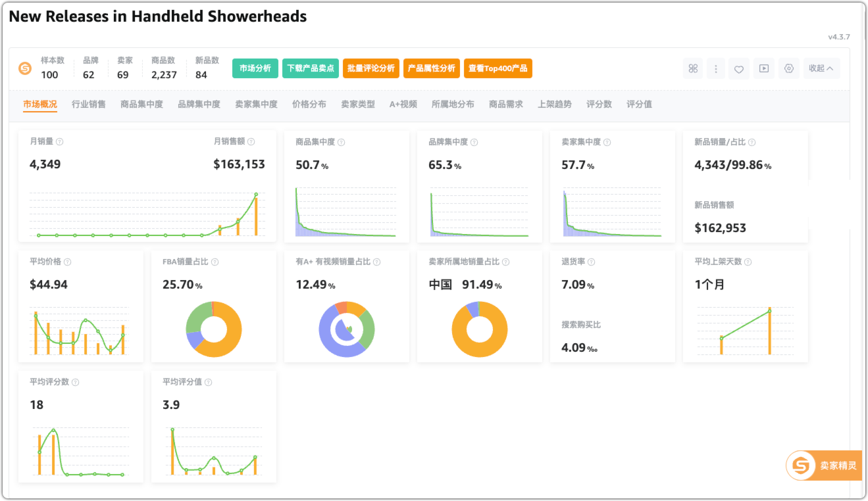Click the 产品属性分析 button

[x=432, y=68]
